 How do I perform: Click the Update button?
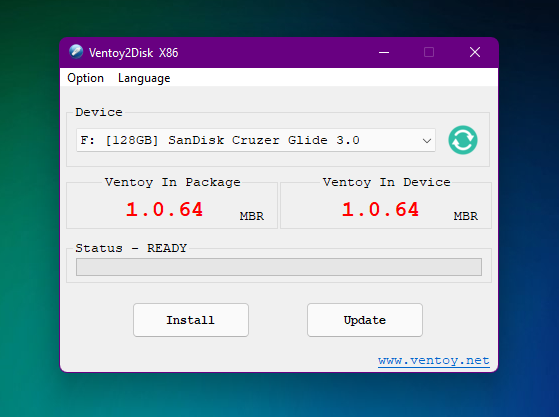[x=365, y=320]
